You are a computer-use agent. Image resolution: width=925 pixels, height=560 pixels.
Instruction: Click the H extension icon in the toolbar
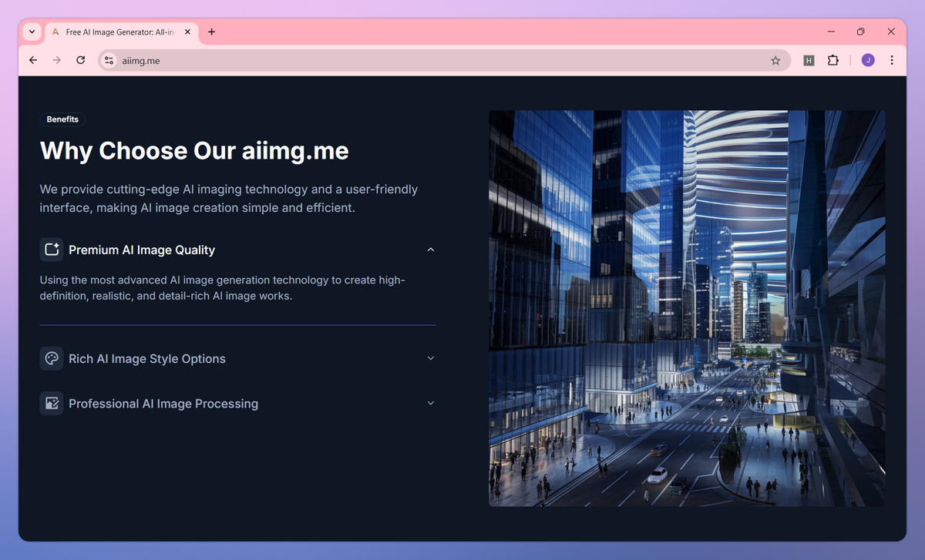click(x=809, y=59)
